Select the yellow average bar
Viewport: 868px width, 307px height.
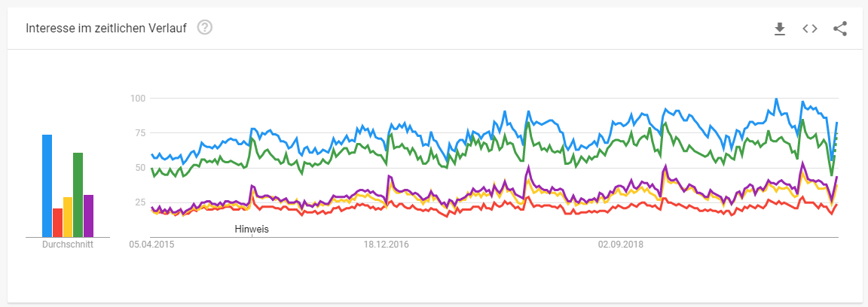(68, 217)
